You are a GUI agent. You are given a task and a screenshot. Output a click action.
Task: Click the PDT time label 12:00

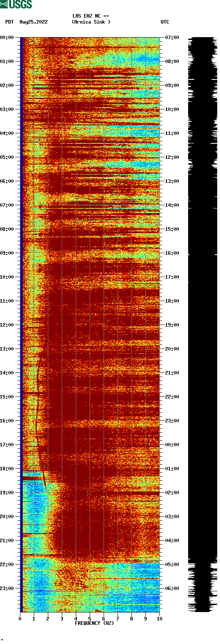[x=7, y=325]
